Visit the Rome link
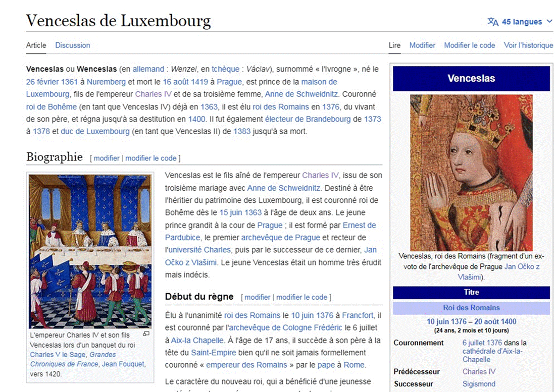This screenshot has height=392, width=555. click(354, 365)
